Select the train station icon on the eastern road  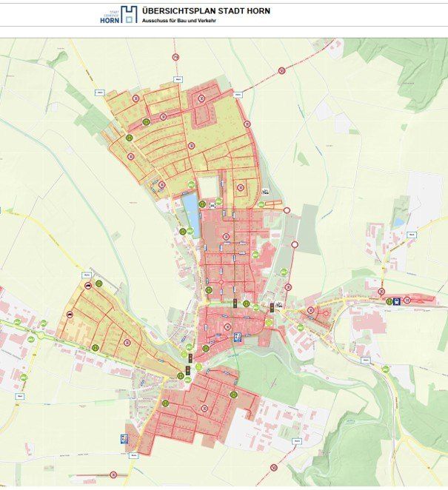point(397,301)
